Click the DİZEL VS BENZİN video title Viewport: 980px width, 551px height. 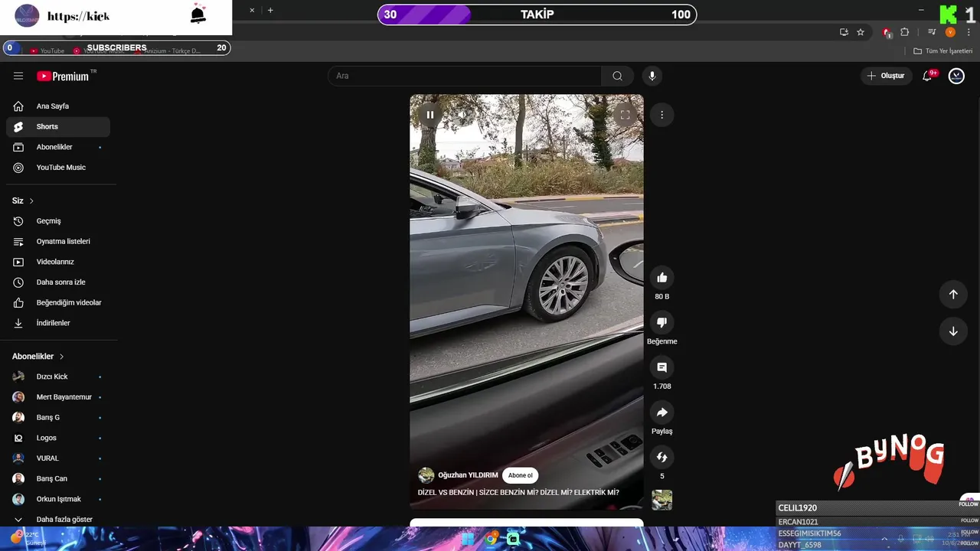tap(518, 493)
